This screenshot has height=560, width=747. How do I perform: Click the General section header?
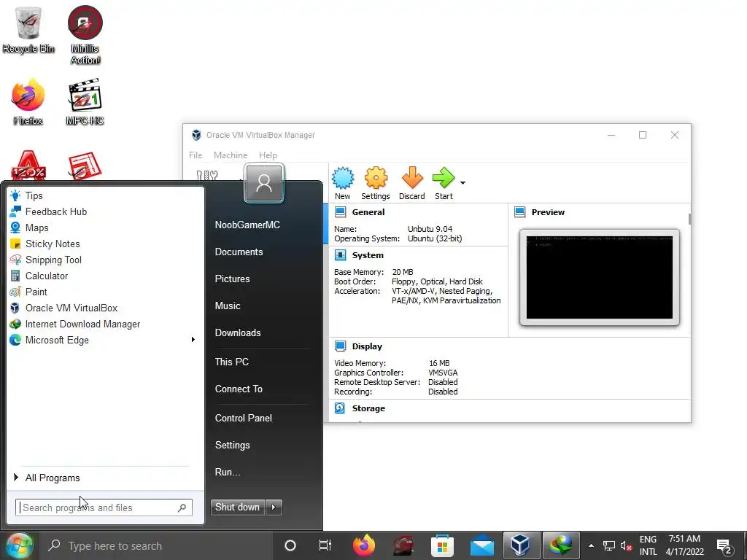[x=368, y=212]
